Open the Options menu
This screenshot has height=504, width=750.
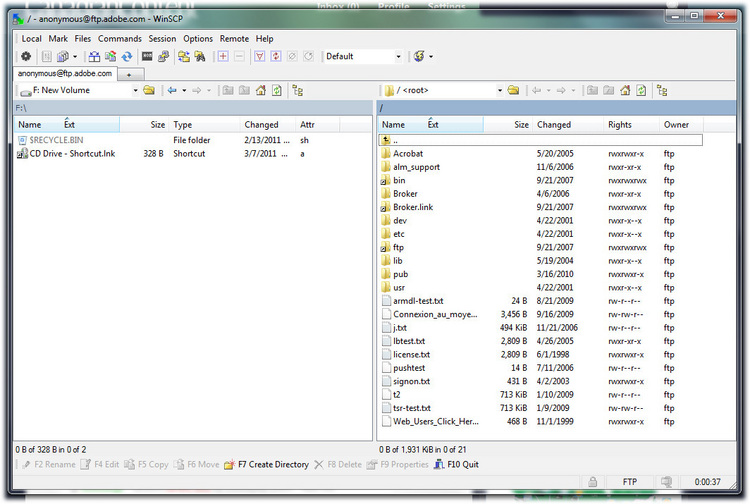point(198,39)
